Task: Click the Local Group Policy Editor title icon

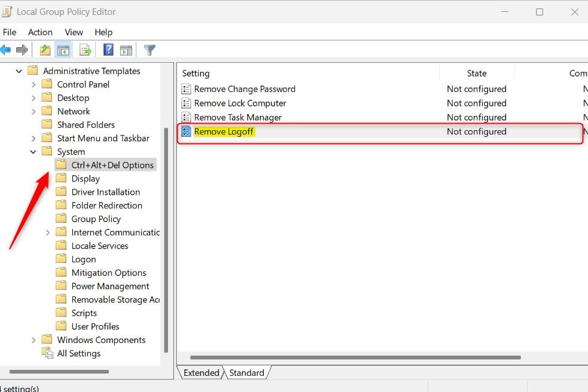Action: pos(7,11)
